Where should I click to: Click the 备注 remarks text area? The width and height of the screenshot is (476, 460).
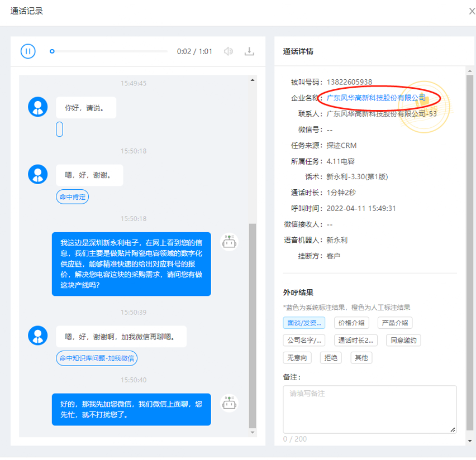point(370,409)
